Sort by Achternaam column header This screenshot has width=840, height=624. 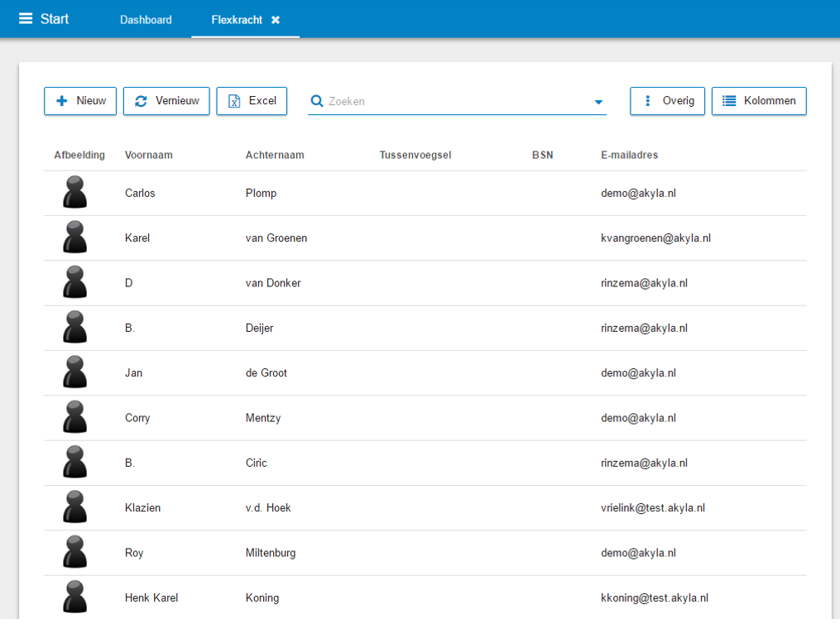point(275,156)
